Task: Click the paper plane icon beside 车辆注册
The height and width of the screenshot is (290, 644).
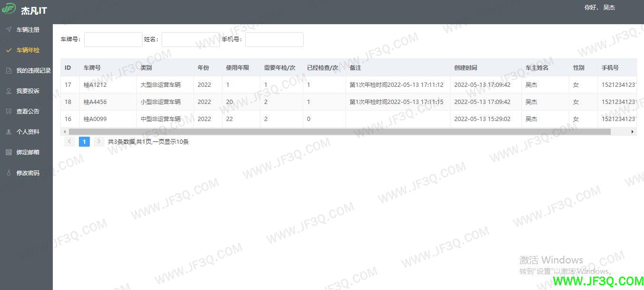Action: pyautogui.click(x=9, y=29)
